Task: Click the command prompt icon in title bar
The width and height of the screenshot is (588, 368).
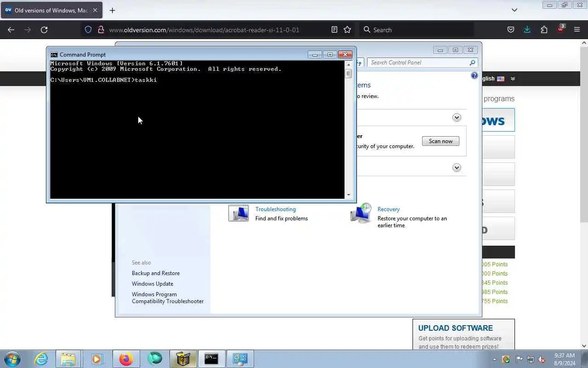Action: (x=54, y=54)
